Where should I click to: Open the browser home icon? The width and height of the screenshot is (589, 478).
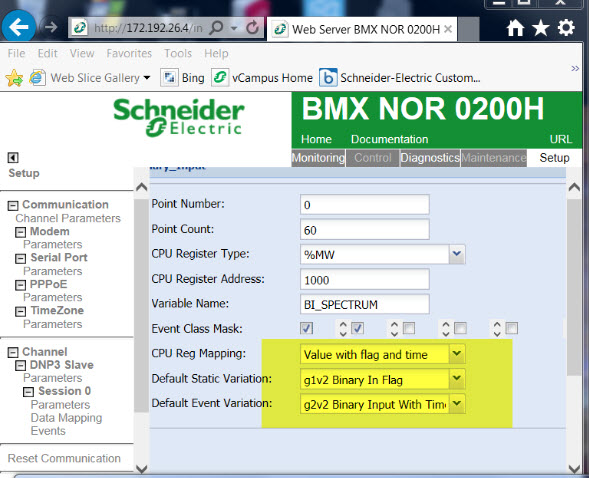point(515,28)
